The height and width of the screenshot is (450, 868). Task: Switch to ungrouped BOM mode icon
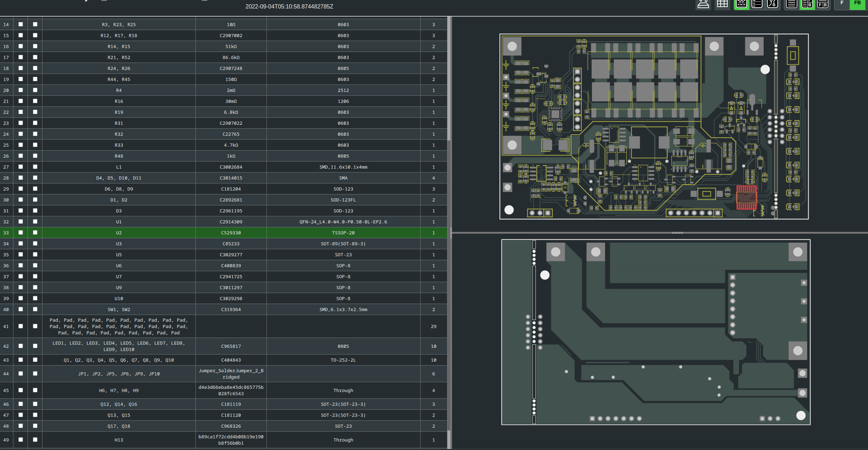click(x=757, y=4)
